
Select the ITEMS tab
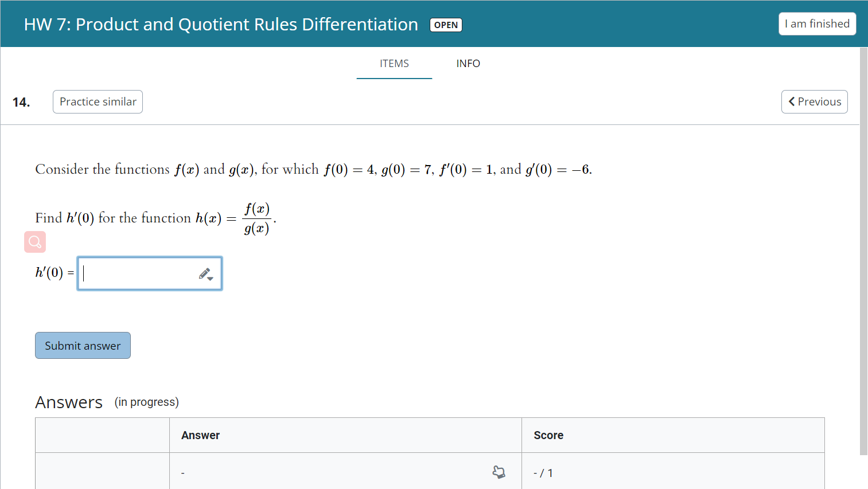[394, 64]
